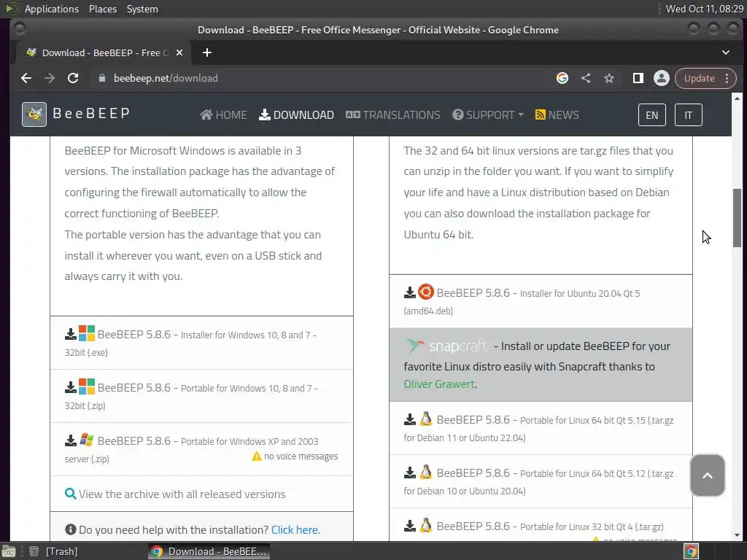
Task: Open the Google icon in address bar
Action: (x=562, y=78)
